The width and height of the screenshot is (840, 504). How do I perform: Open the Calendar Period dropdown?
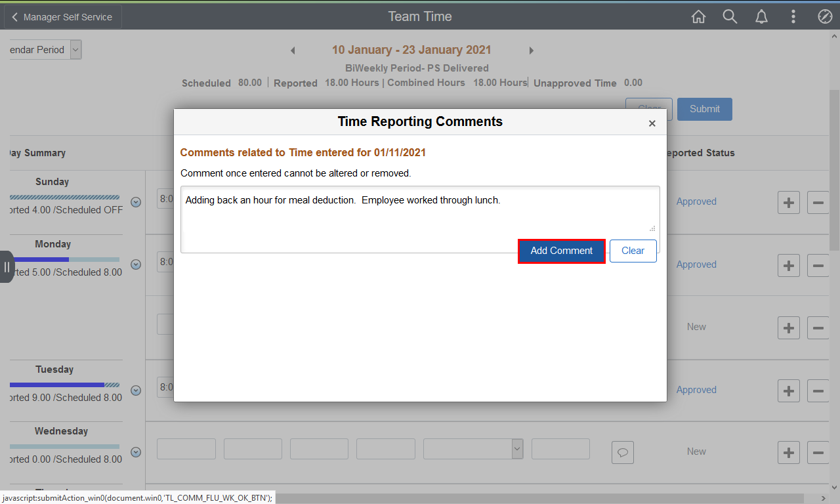click(x=75, y=50)
